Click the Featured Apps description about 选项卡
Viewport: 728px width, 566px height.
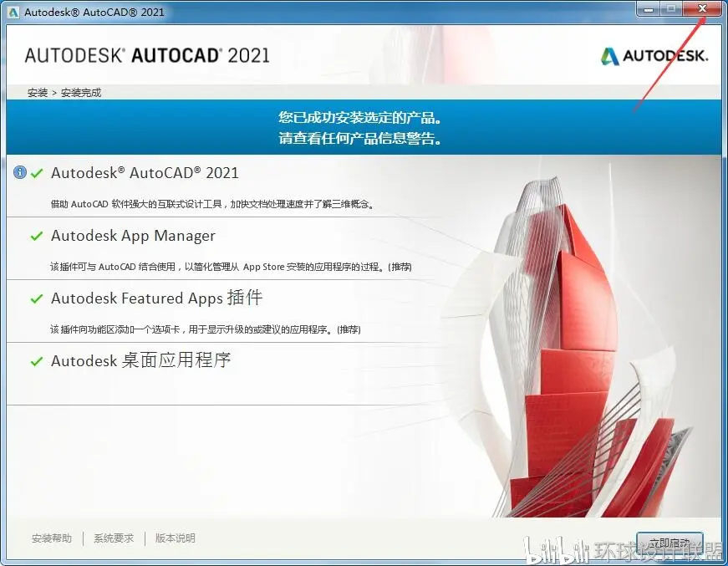tap(206, 329)
